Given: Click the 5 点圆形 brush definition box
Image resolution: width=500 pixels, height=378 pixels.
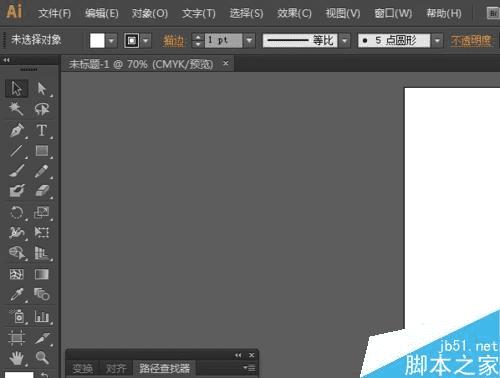Looking at the screenshot, I should 394,41.
